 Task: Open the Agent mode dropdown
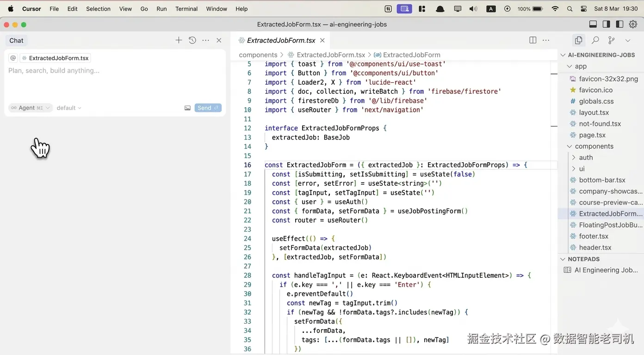point(30,108)
